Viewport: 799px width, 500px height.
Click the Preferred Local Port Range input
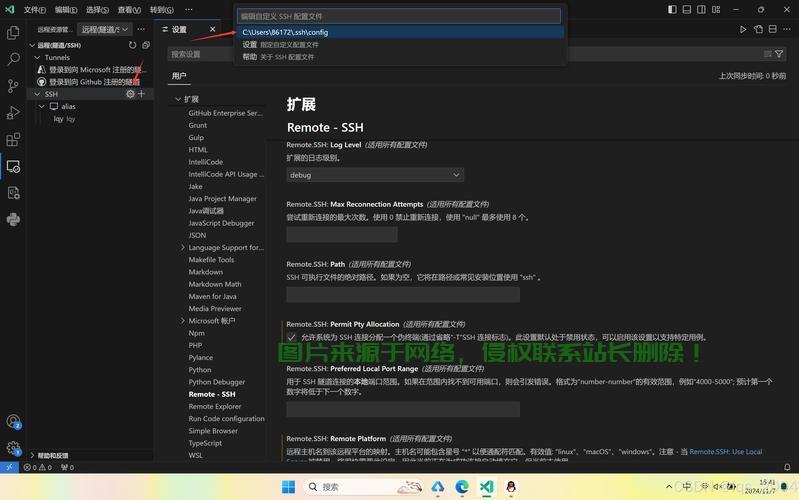coord(403,409)
